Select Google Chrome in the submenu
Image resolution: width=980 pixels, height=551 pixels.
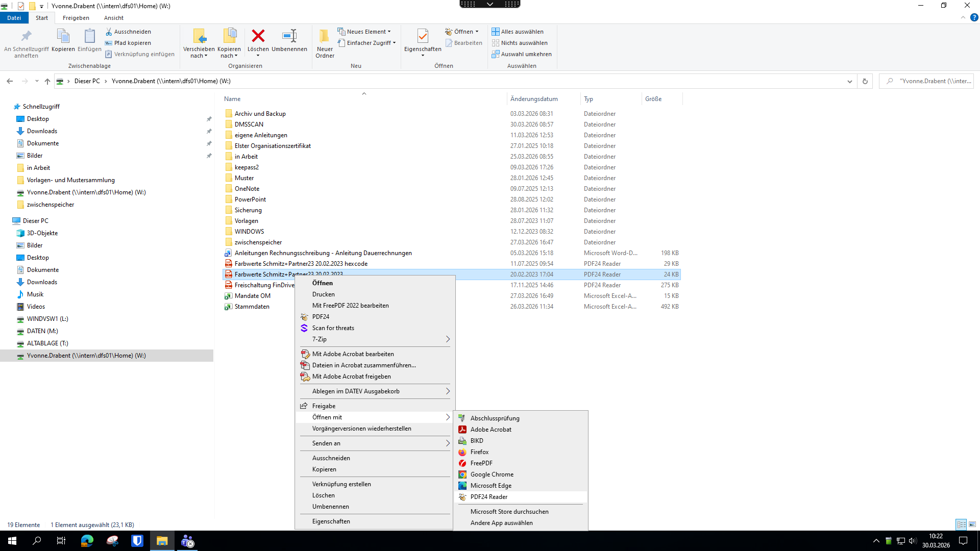pyautogui.click(x=492, y=474)
